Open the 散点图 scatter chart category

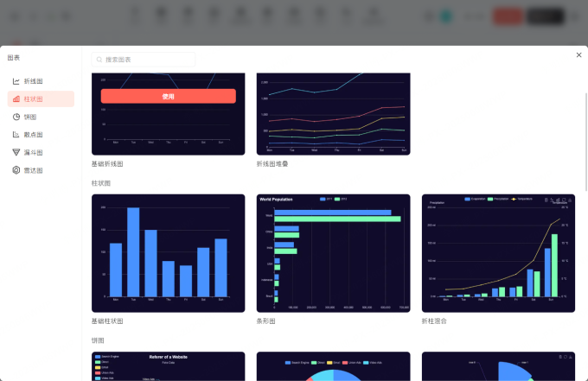pos(41,135)
